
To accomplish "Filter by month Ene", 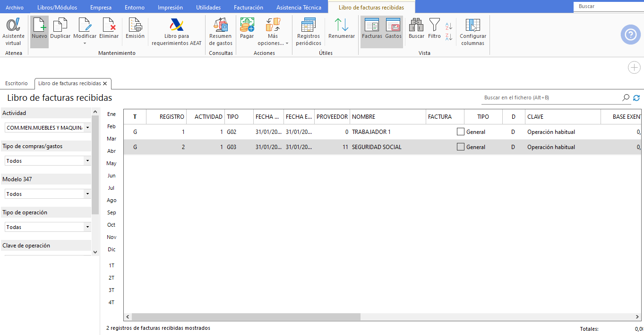I will (112, 114).
